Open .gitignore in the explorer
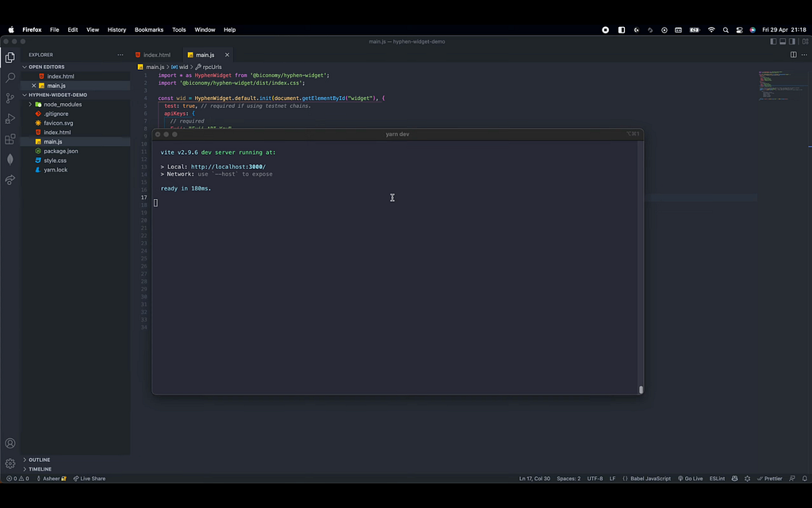Viewport: 812px width, 508px height. point(75,114)
